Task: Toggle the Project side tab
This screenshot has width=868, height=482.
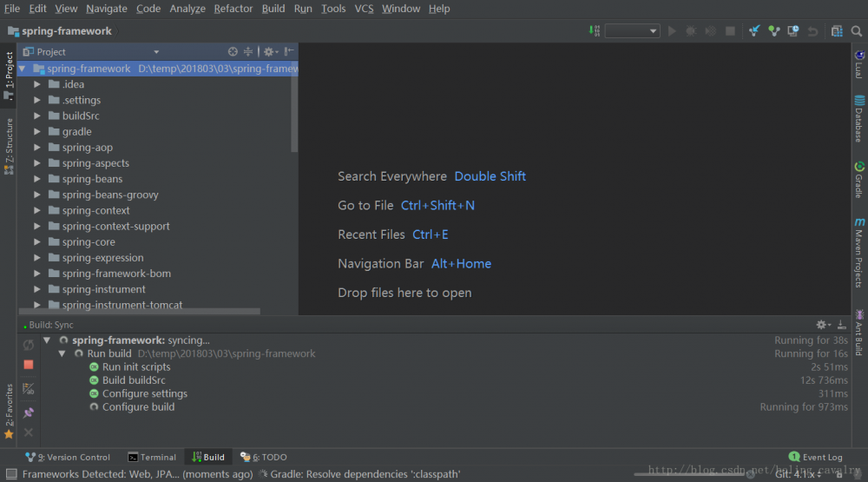Action: (9, 76)
